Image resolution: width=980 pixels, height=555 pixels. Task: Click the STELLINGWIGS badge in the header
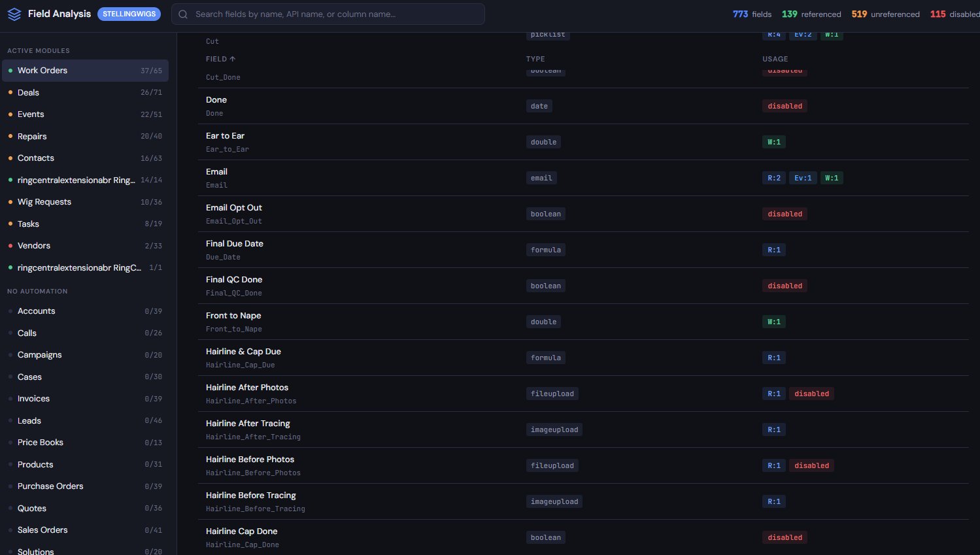tap(129, 13)
